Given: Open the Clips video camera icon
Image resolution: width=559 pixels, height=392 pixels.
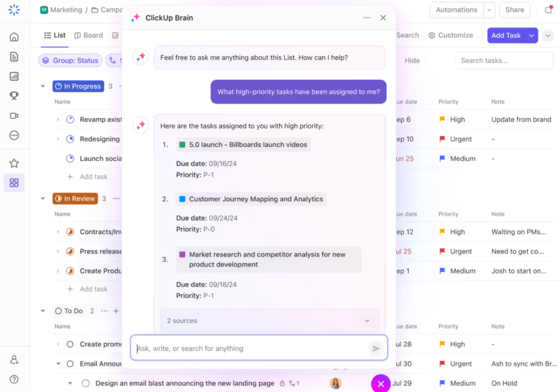Looking at the screenshot, I should (x=14, y=115).
